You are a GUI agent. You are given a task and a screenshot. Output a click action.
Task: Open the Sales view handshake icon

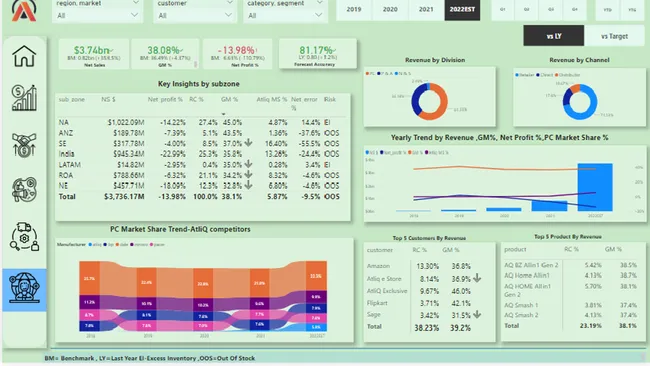[24, 145]
